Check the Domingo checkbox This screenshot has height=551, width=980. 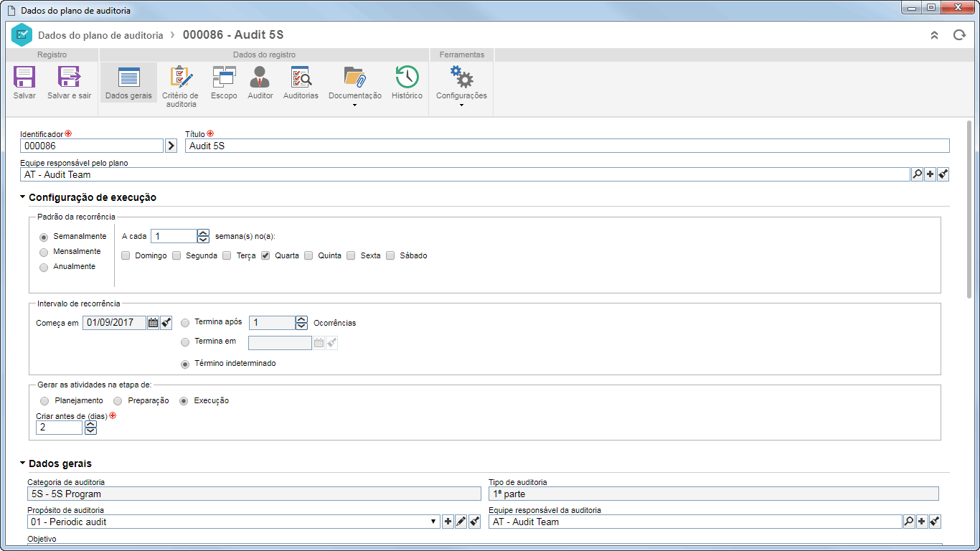(126, 255)
